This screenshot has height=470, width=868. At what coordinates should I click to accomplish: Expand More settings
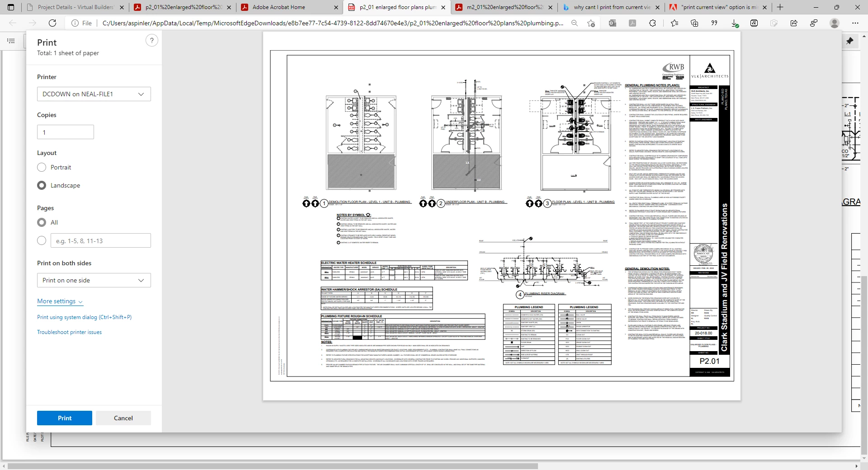point(60,301)
